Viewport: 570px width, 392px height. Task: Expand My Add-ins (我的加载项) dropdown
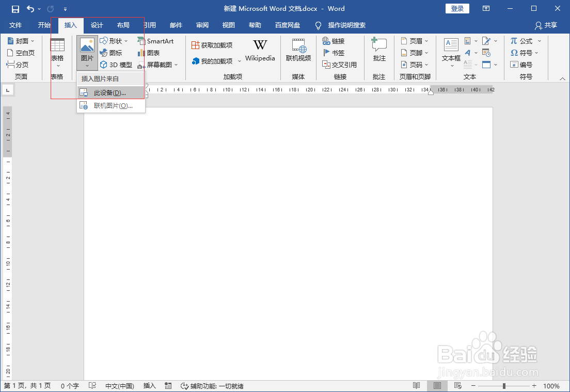(x=239, y=61)
